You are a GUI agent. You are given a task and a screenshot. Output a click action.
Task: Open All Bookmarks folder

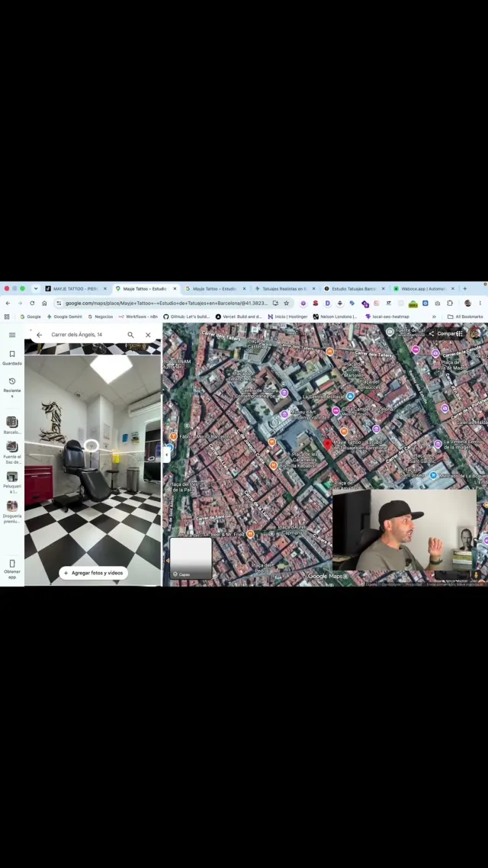click(x=465, y=317)
